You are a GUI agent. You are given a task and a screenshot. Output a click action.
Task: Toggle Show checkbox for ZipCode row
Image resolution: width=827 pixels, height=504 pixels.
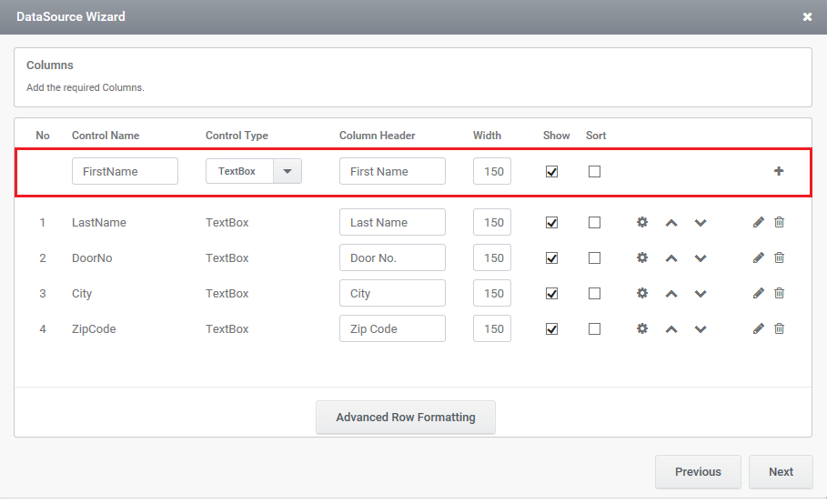pyautogui.click(x=551, y=328)
